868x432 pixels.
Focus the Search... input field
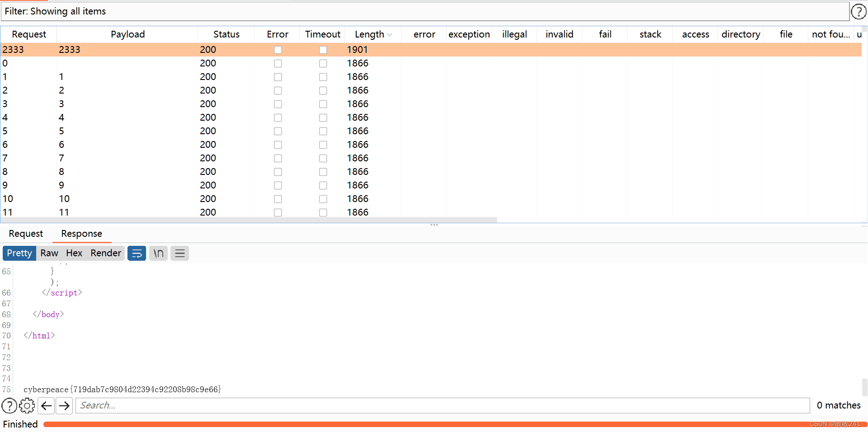[x=443, y=406]
